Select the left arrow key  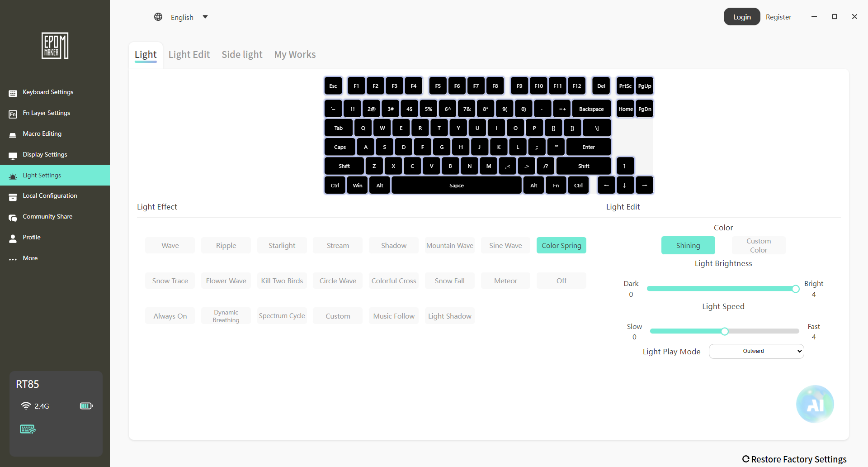click(606, 185)
